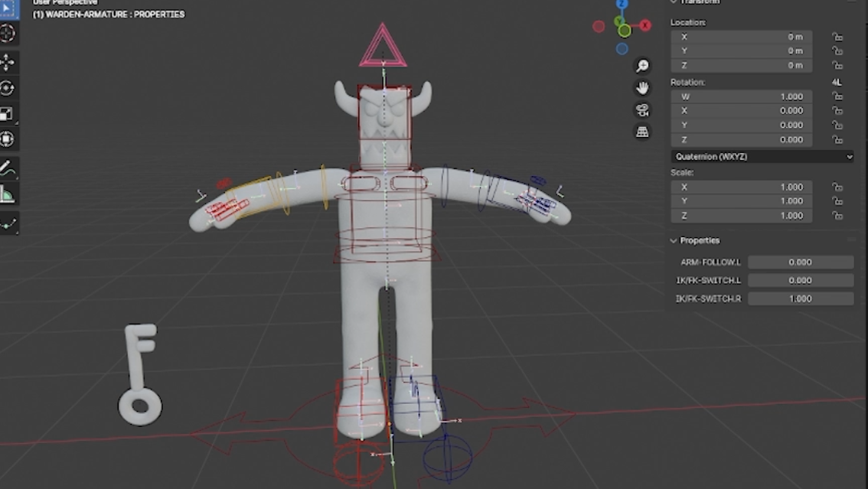Select the blue foot circle control

click(x=447, y=458)
